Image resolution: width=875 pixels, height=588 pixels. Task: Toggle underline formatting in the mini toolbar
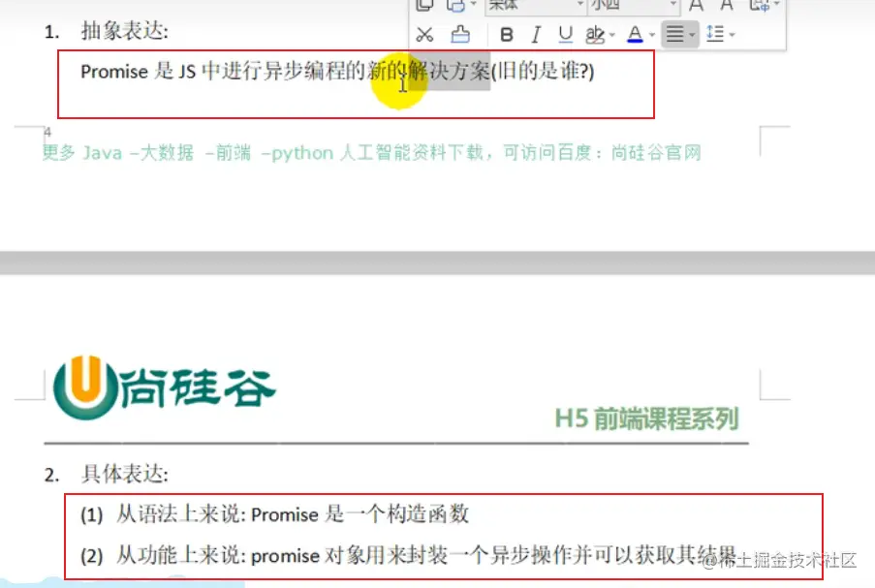pos(565,35)
